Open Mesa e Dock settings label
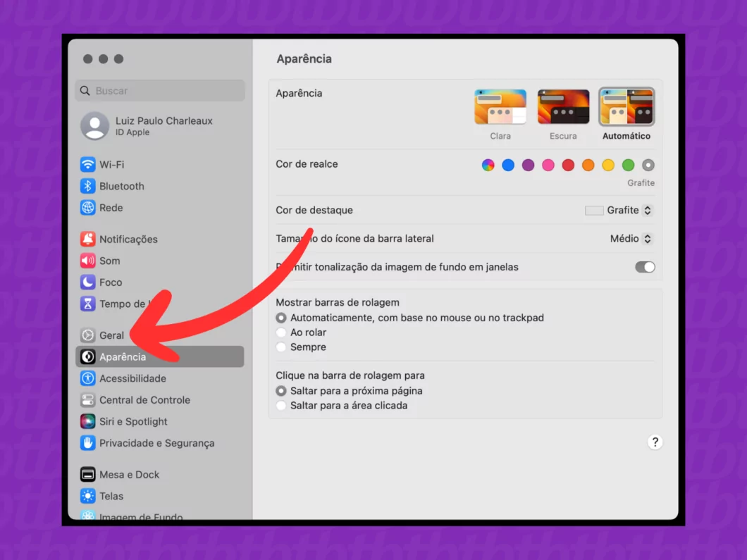Image resolution: width=747 pixels, height=560 pixels. tap(130, 475)
